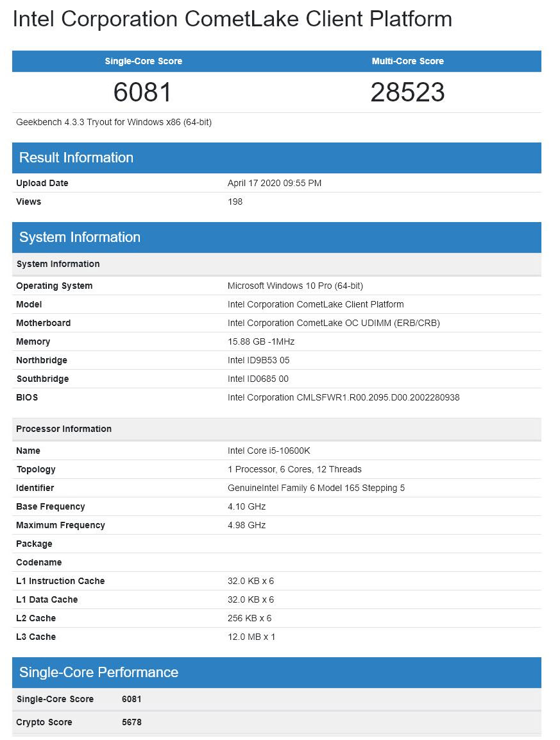Click the 'Processor Information' subheader
Viewport: 560px width, 740px height.
coord(276,429)
